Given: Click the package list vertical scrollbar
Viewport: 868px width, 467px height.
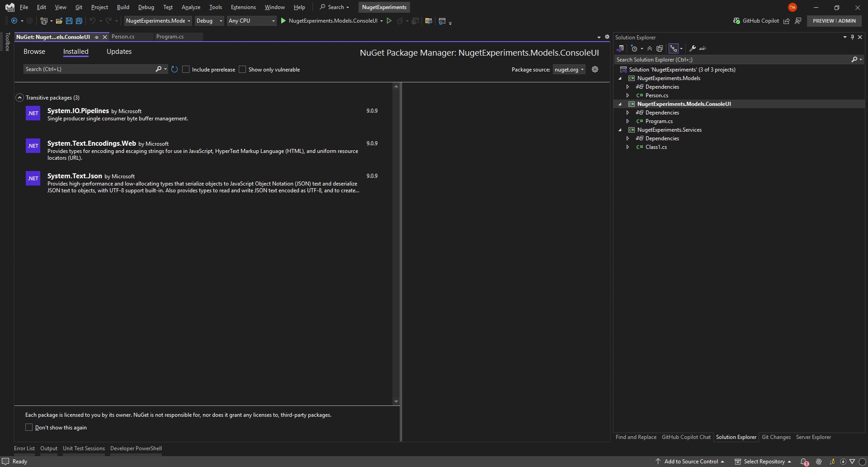Looking at the screenshot, I should (x=396, y=244).
